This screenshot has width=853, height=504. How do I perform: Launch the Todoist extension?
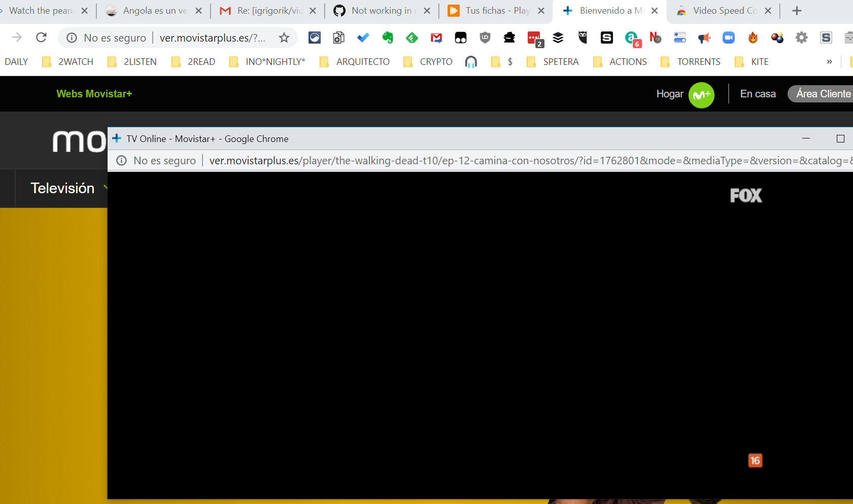pos(363,38)
